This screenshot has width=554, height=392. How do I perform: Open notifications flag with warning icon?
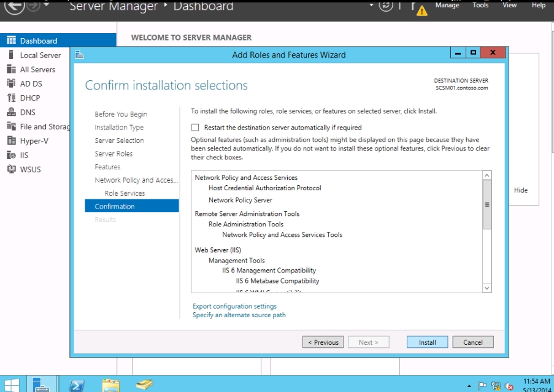[418, 9]
